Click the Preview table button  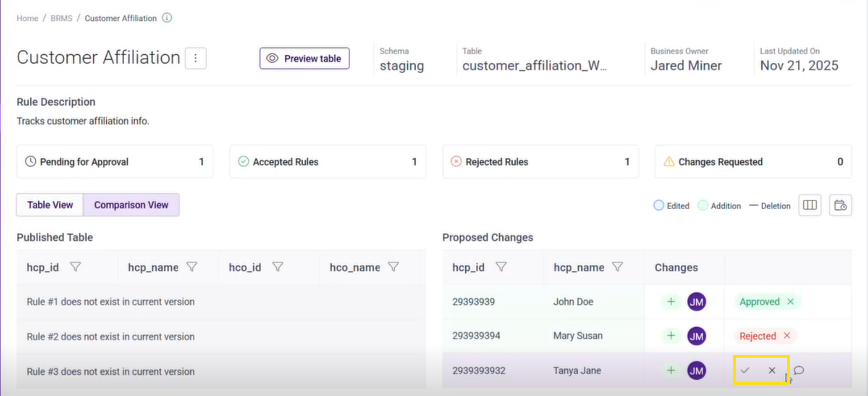click(304, 58)
